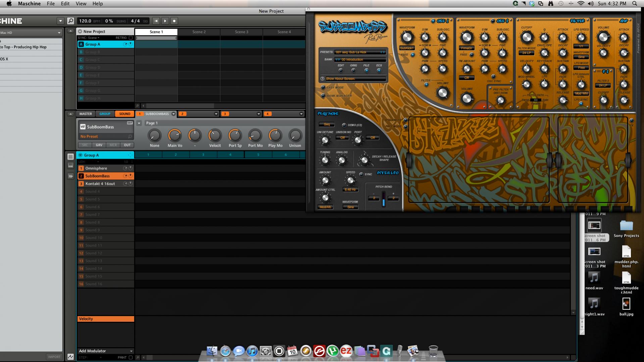Click the volume icon in the menu bar
Image resolution: width=644 pixels, height=362 pixels.
tap(591, 4)
